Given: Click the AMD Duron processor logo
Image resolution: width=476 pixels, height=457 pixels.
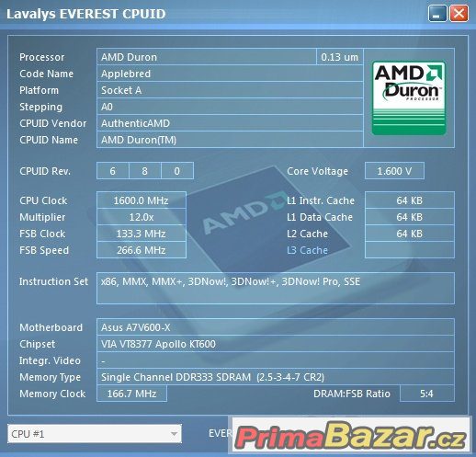Looking at the screenshot, I should click(409, 98).
